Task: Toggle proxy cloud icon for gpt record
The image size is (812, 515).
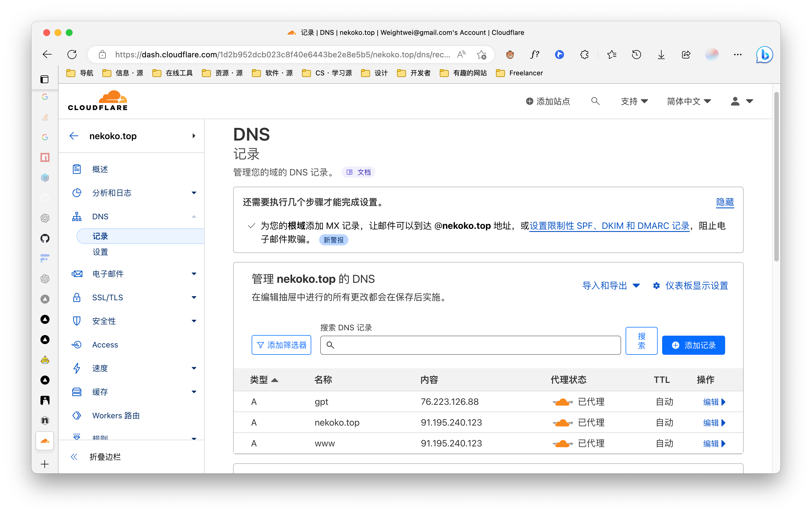Action: coord(562,402)
